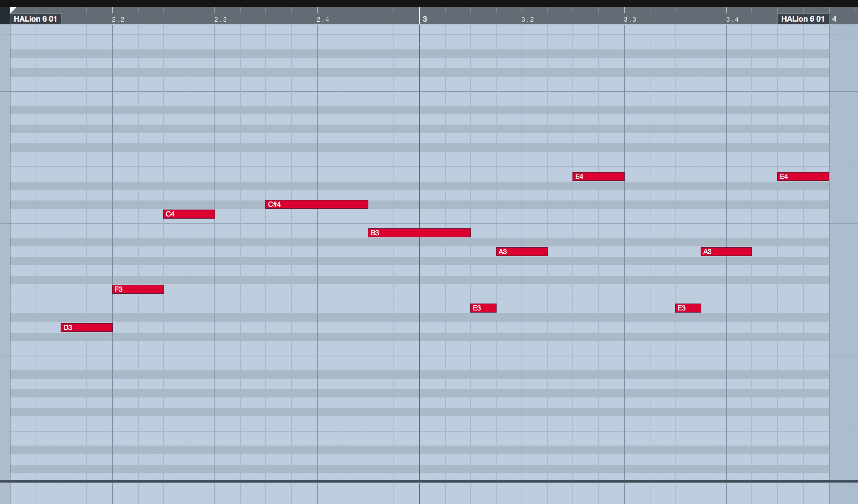Select the E4 note at the part end
858x504 pixels.
pyautogui.click(x=803, y=176)
